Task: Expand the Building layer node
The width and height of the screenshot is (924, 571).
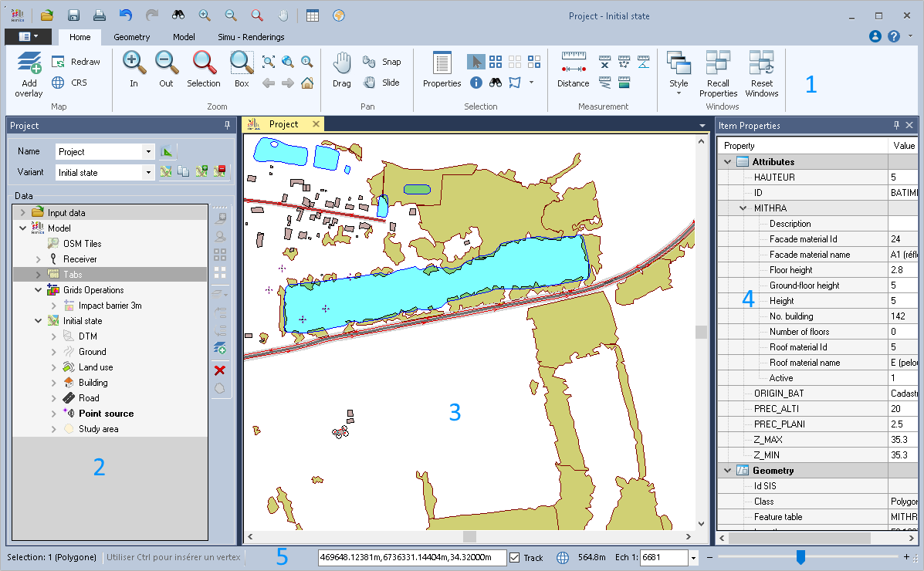Action: 53,383
